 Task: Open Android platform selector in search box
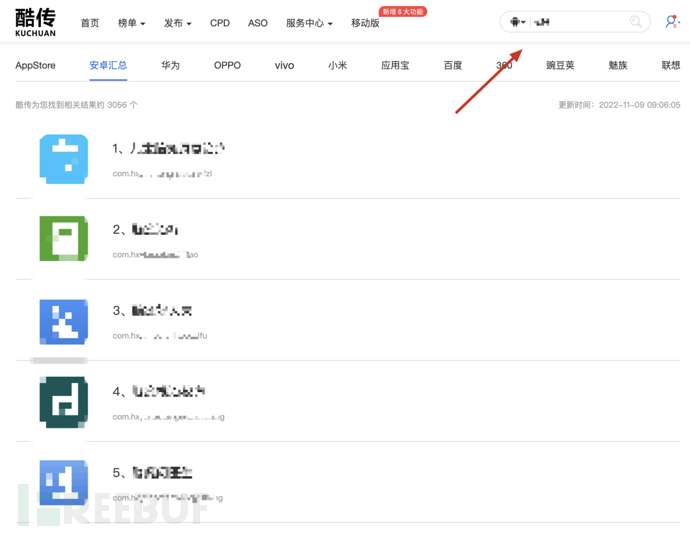tap(518, 22)
